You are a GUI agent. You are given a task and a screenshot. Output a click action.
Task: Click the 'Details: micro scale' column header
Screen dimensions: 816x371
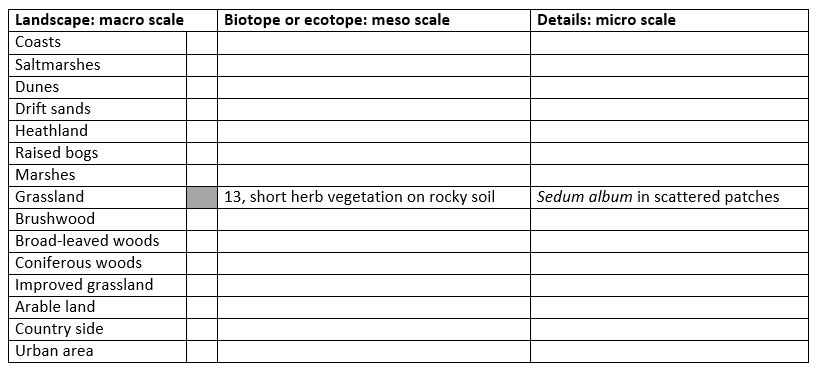click(x=669, y=20)
